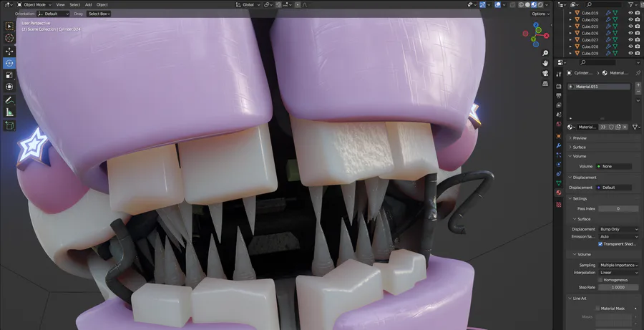Open the Modifiers wrench tab icon
The width and height of the screenshot is (644, 330).
(559, 145)
